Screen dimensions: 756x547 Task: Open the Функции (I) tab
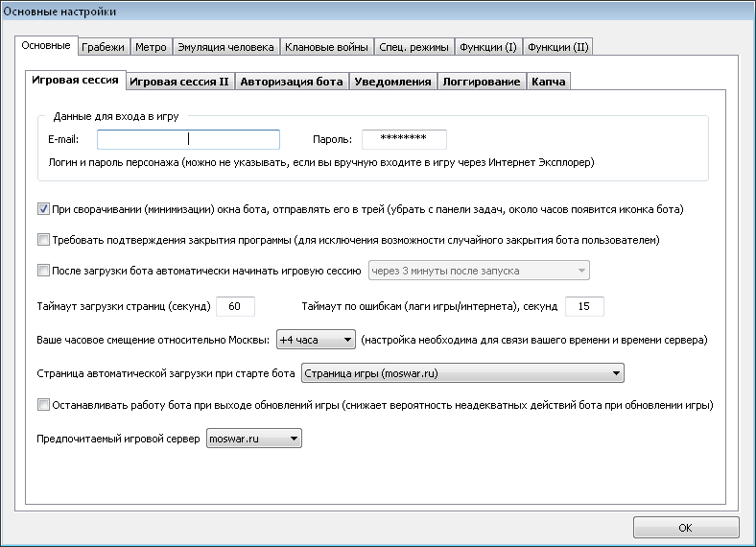point(488,47)
